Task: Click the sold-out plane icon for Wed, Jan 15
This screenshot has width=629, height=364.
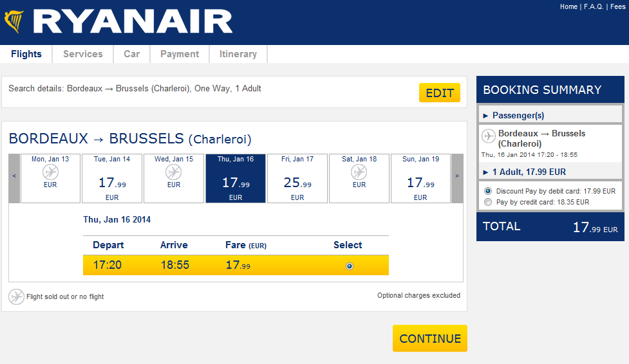Action: [174, 172]
